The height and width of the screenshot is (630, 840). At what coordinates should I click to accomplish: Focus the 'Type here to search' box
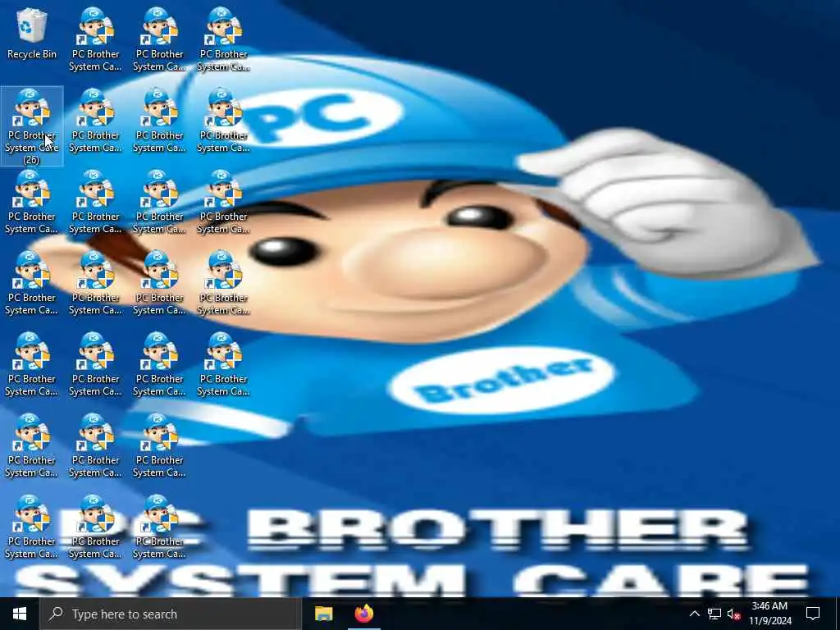[171, 614]
